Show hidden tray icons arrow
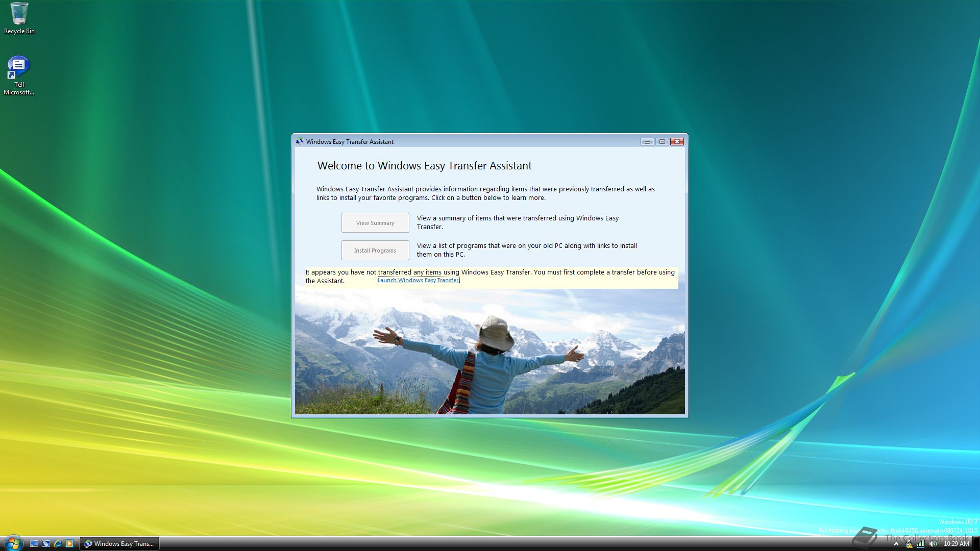 (896, 544)
